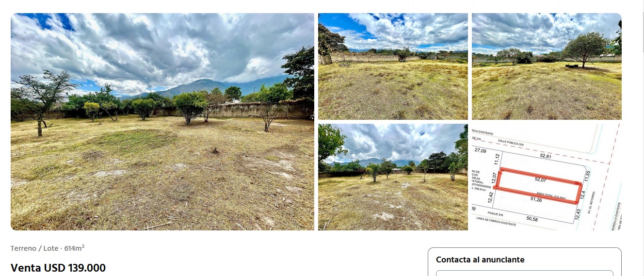Screen dimensions: 644x276
Task: Click the 'Contacta al anunciante' heading
Action: (x=480, y=260)
